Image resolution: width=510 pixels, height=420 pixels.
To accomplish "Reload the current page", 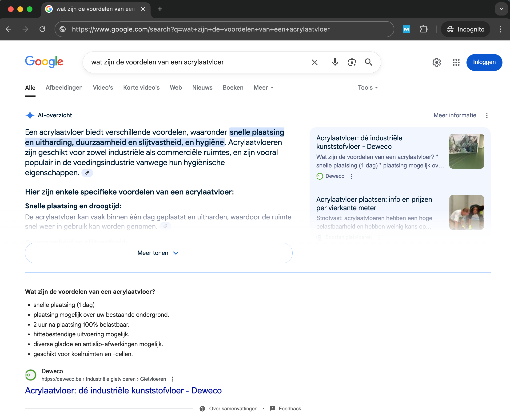I will [x=42, y=29].
